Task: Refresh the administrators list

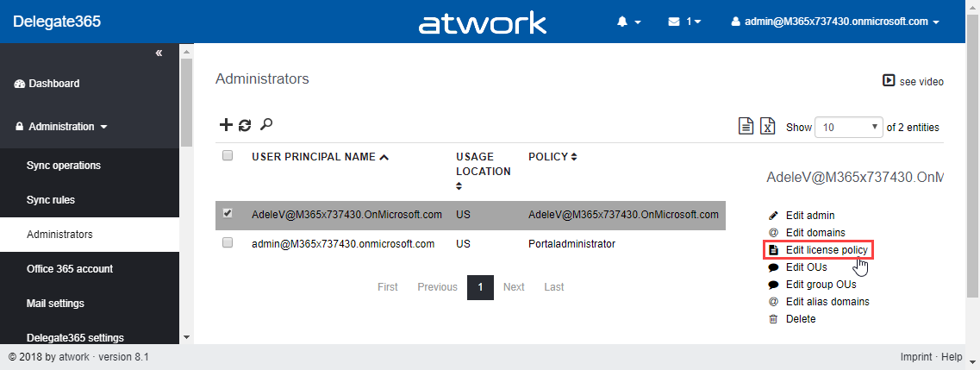Action: coord(245,125)
